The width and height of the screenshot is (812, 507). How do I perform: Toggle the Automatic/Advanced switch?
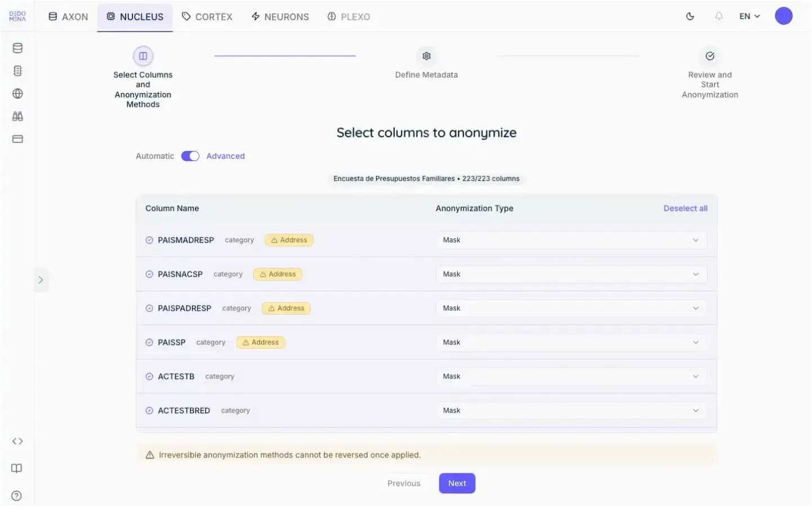190,156
